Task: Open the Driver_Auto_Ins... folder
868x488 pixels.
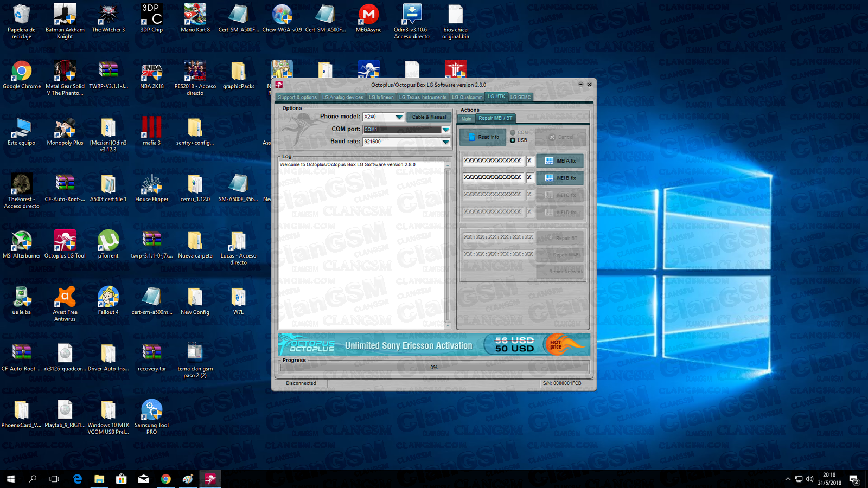Action: tap(108, 357)
